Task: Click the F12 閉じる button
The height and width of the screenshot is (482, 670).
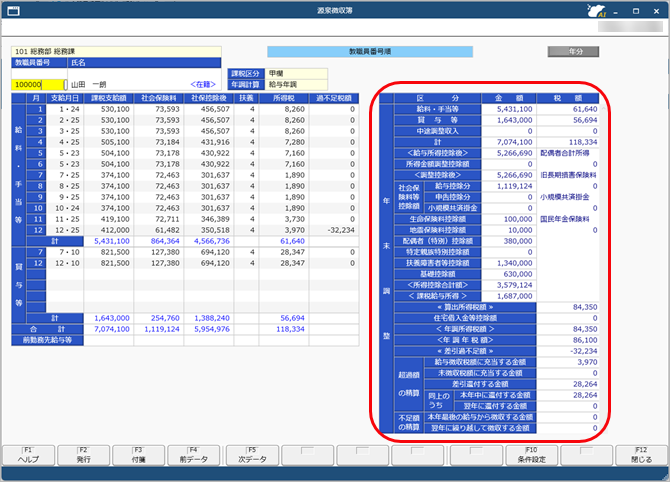Action: tap(641, 455)
